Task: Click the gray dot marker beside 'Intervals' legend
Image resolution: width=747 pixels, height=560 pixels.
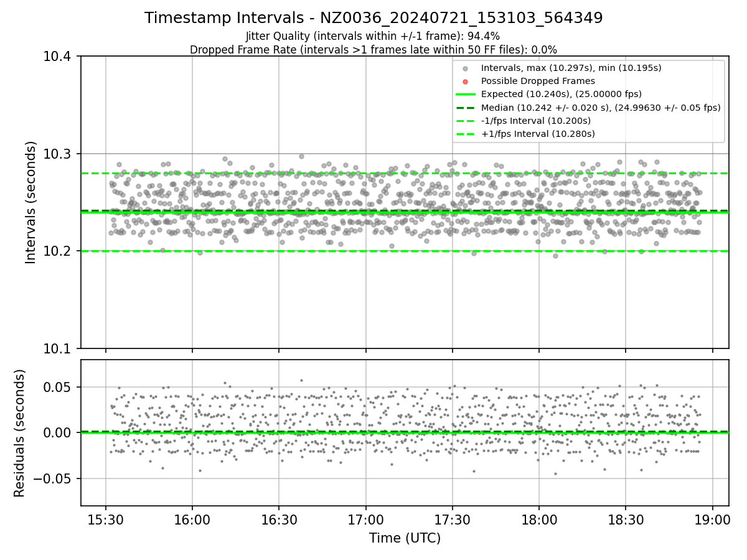Action: pyautogui.click(x=465, y=68)
